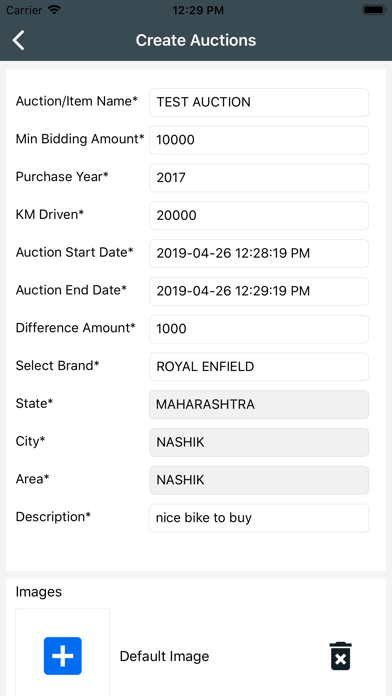Image resolution: width=392 pixels, height=696 pixels.
Task: Open the Area picker showing NASHIK
Action: click(259, 480)
